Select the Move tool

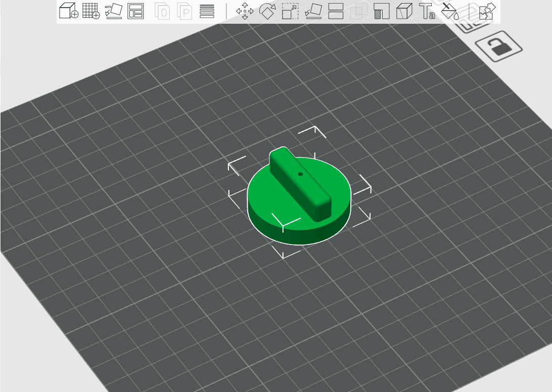pos(245,11)
